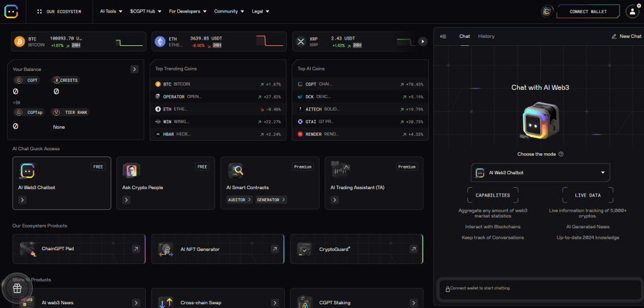Image resolution: width=644 pixels, height=308 pixels.
Task: Switch to the Chat tab
Action: 465,36
